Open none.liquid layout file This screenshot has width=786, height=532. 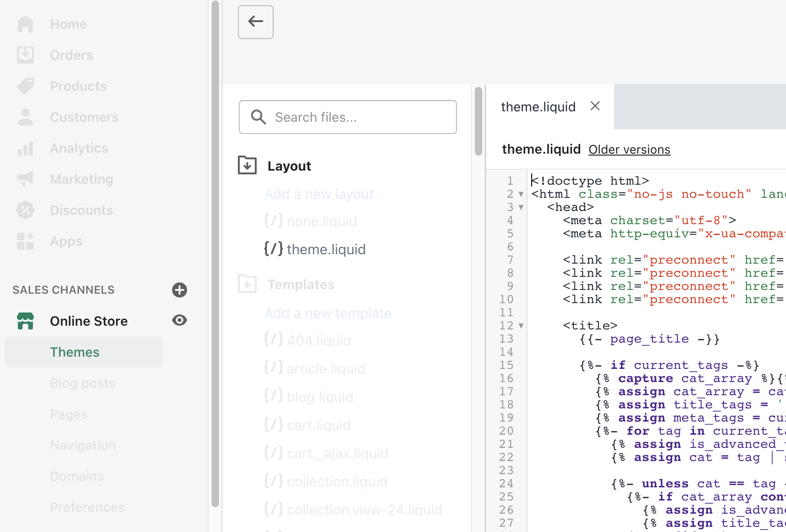(x=322, y=221)
